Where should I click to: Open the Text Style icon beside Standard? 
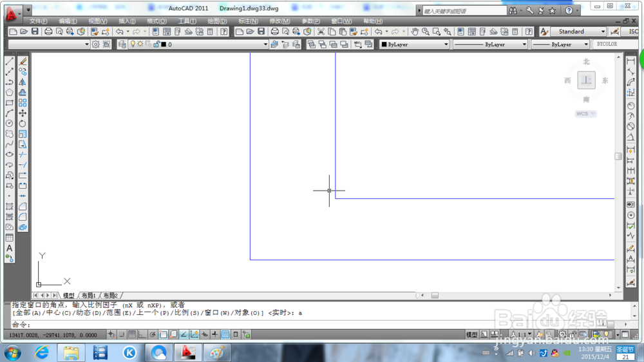[x=544, y=32]
